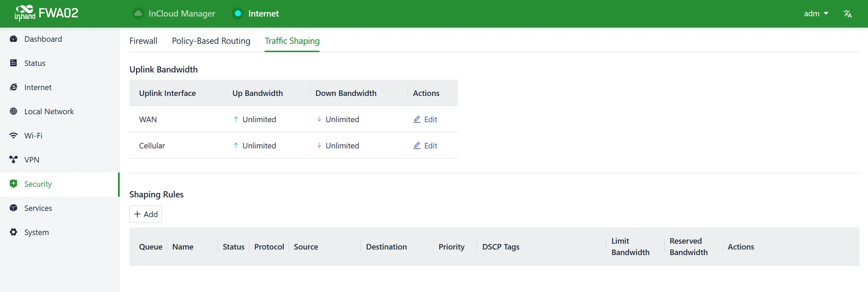The width and height of the screenshot is (868, 292).
Task: Click the InCloud Manager cloud icon
Action: (x=138, y=13)
